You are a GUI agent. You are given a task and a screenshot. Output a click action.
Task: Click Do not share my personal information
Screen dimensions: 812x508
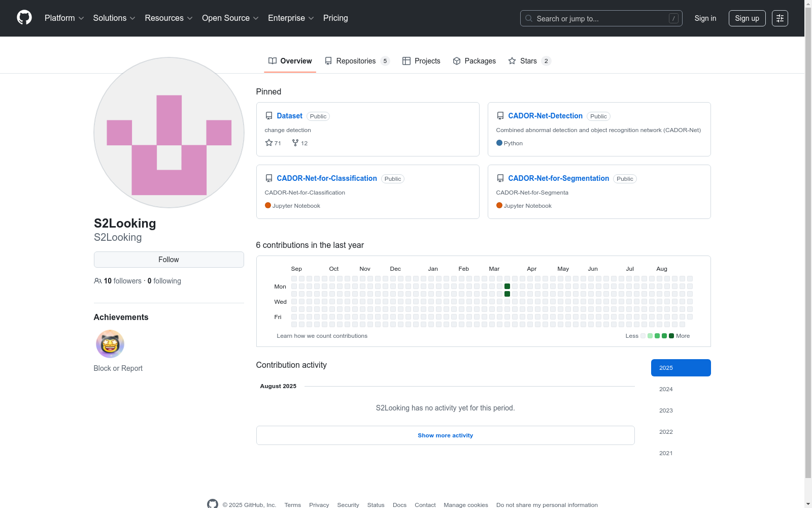(x=547, y=505)
